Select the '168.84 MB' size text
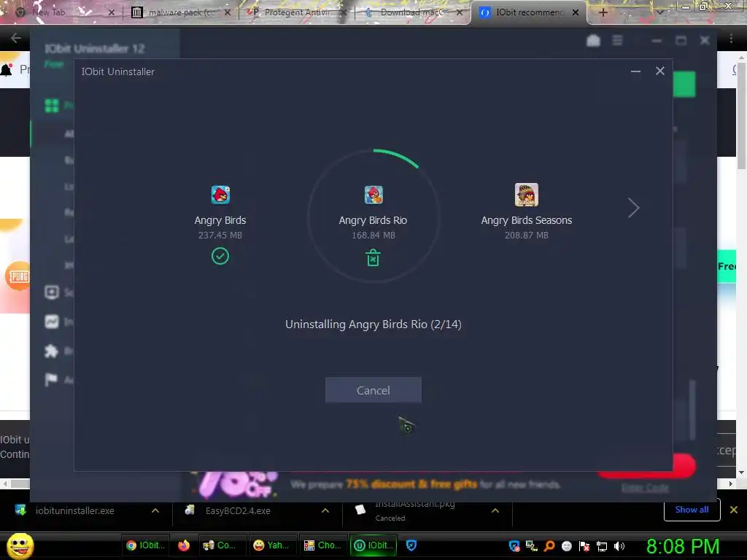The image size is (747, 560). point(373,236)
